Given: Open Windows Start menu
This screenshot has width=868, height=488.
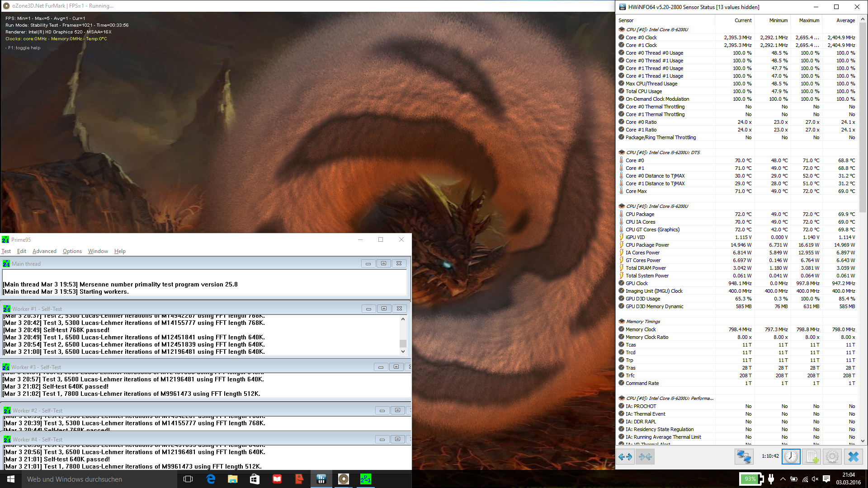Looking at the screenshot, I should coord(11,479).
